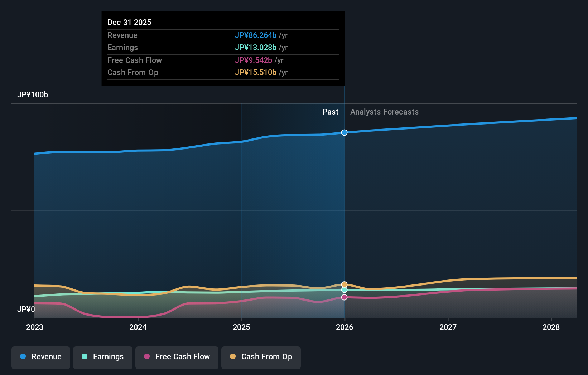This screenshot has width=588, height=375.
Task: Toggle the Cash From Op series visibility
Action: (261, 357)
